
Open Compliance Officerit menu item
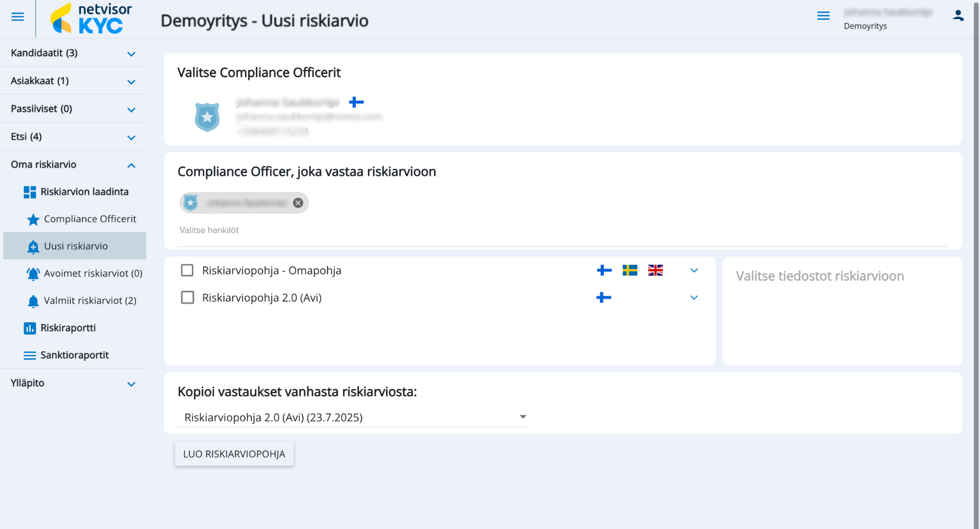point(89,219)
